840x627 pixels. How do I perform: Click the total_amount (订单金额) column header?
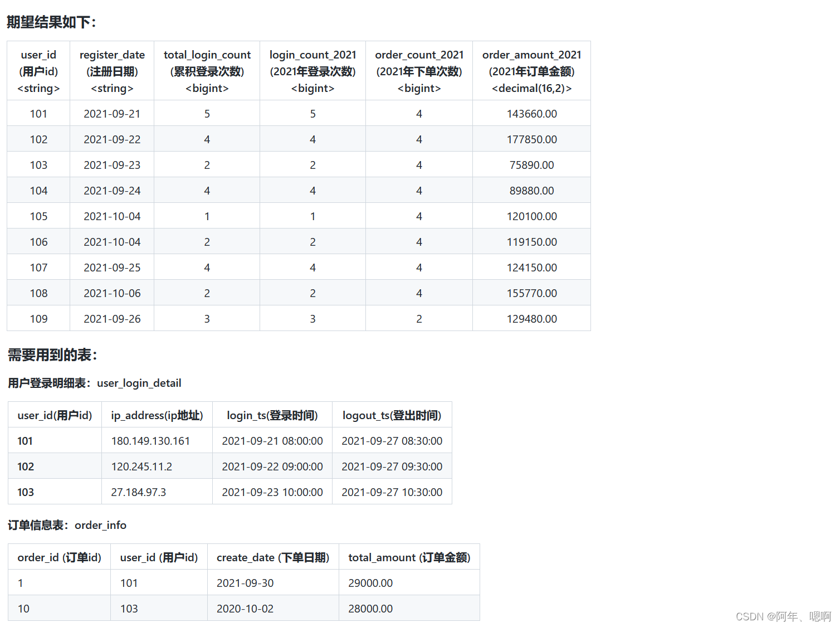pyautogui.click(x=409, y=557)
